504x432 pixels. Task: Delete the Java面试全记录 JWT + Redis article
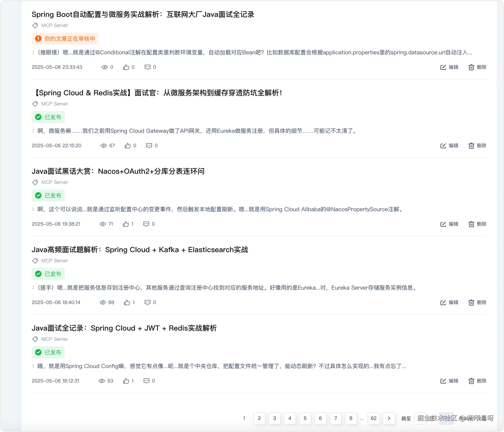[477, 381]
